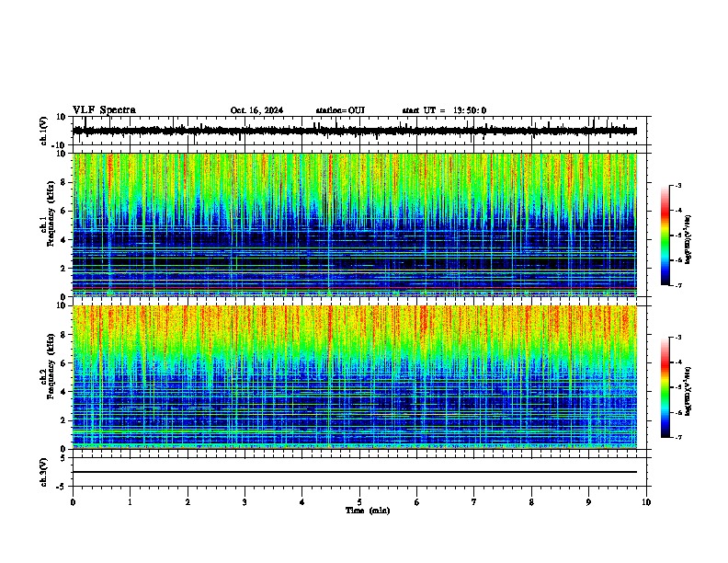This screenshot has width=728, height=563.
Task: Click the "-3" label on ch.2 color scale
Action: click(677, 338)
